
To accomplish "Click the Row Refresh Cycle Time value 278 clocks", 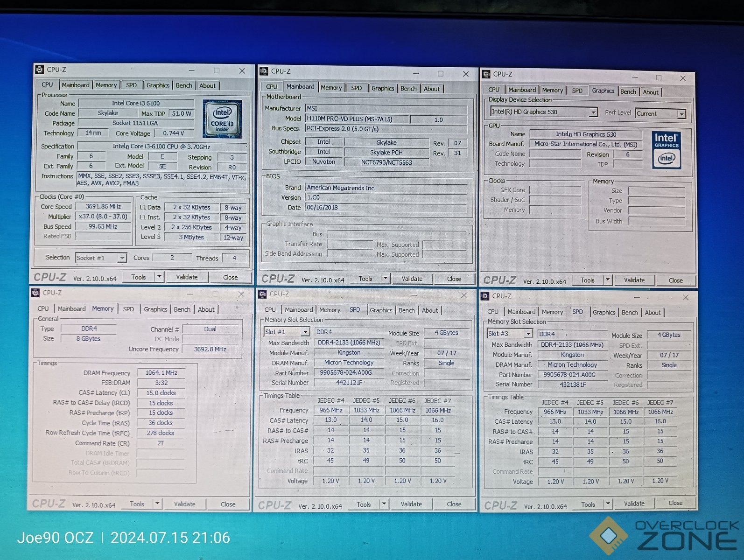I will [161, 433].
